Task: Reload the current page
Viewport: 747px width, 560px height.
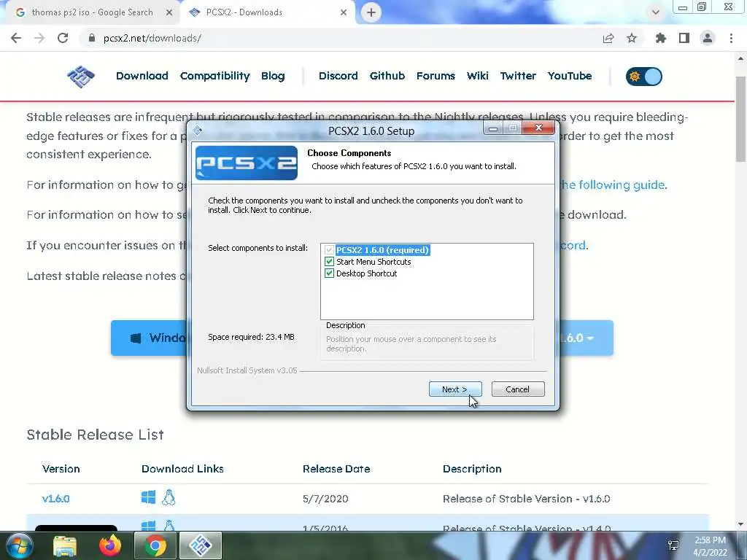Action: [x=63, y=38]
